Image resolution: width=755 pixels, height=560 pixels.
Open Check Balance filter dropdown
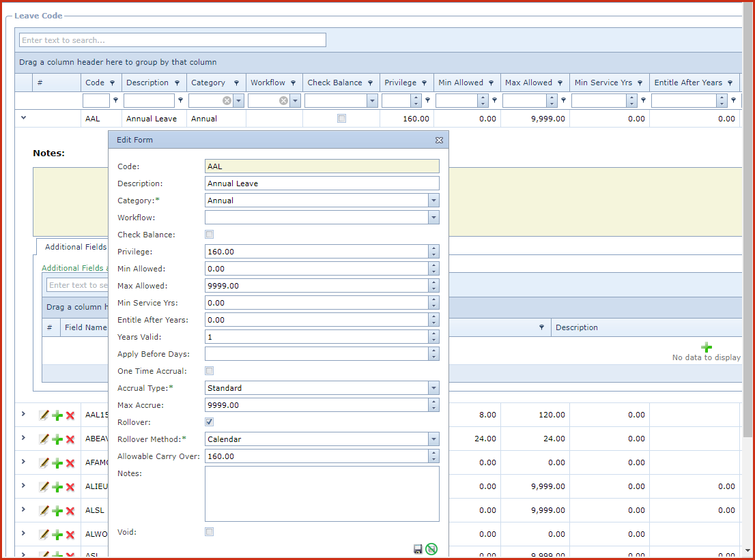coord(372,100)
